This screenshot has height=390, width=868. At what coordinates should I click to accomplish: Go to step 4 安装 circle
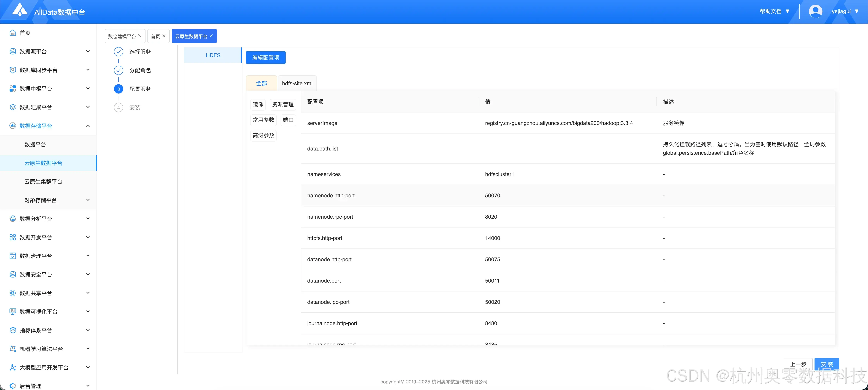tap(118, 107)
